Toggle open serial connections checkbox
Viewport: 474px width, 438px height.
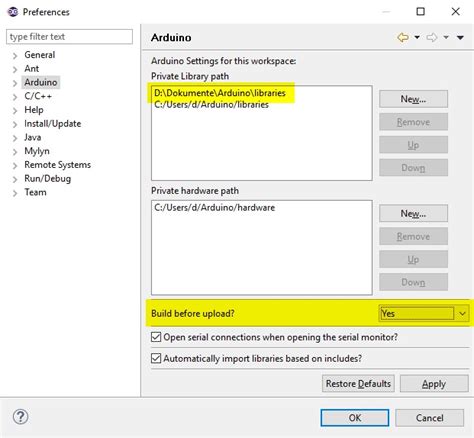tap(156, 337)
